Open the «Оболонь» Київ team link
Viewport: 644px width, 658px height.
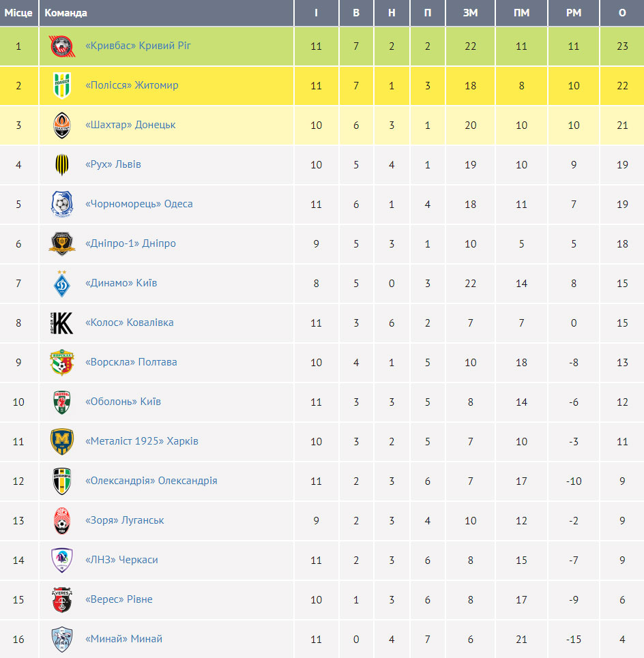click(123, 402)
